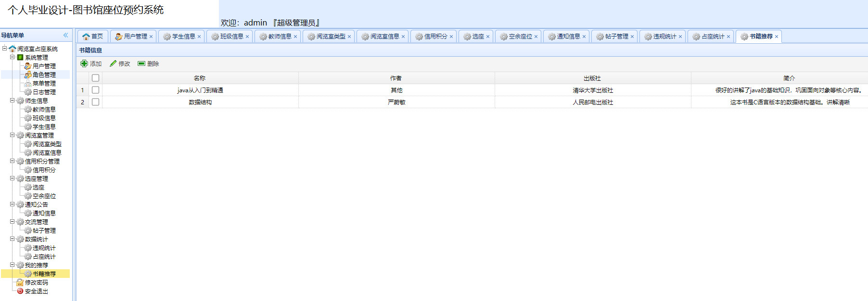Viewport: 868px width, 301px height.
Task: Click the 人民邮电出版社 cell
Action: tap(593, 102)
